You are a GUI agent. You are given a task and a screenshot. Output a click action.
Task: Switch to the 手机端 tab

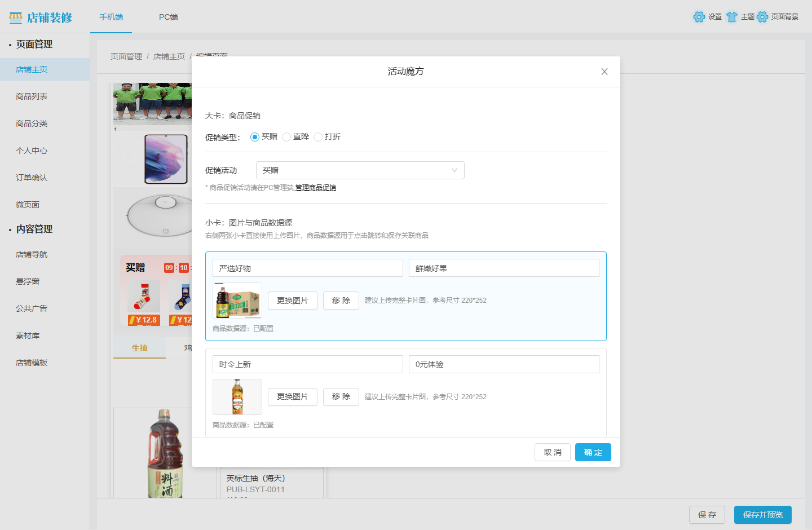coord(111,17)
